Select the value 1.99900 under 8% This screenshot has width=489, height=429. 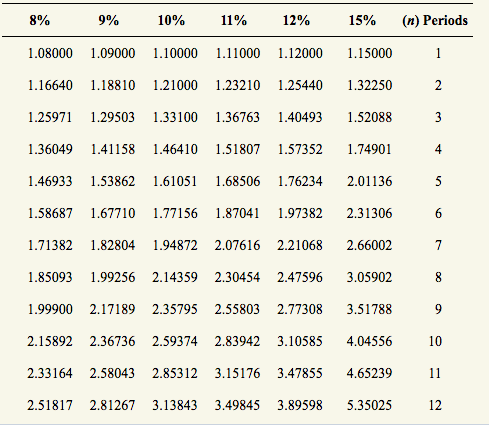[50, 309]
